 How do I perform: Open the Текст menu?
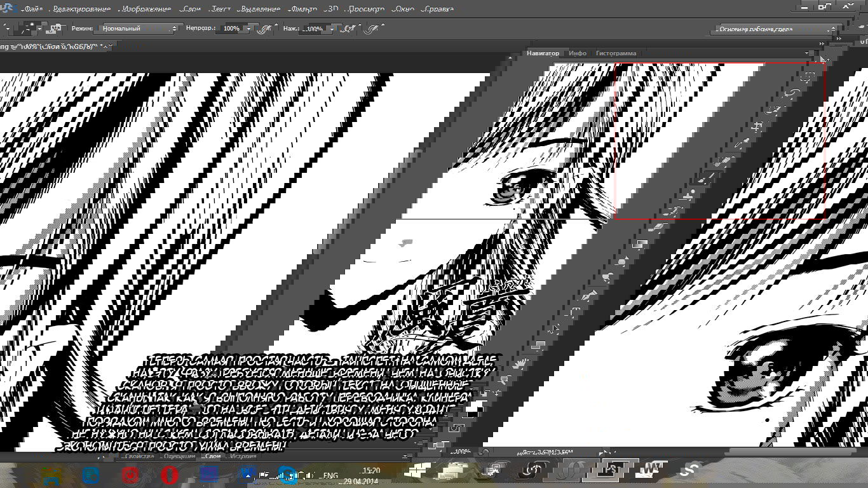220,10
